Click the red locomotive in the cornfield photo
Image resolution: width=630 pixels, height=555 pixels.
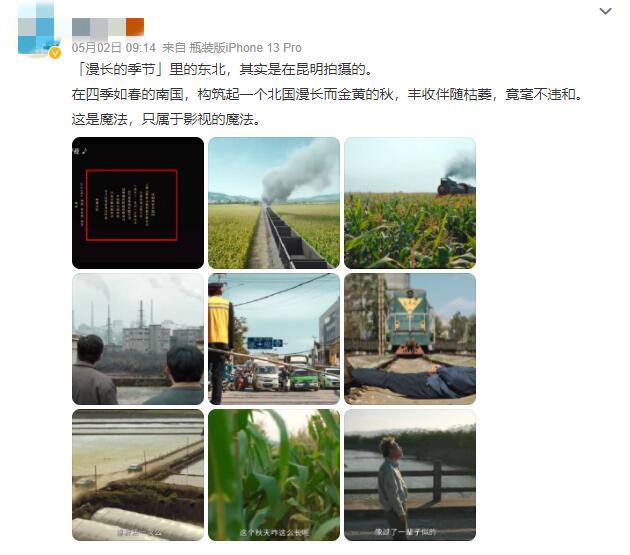tap(456, 187)
